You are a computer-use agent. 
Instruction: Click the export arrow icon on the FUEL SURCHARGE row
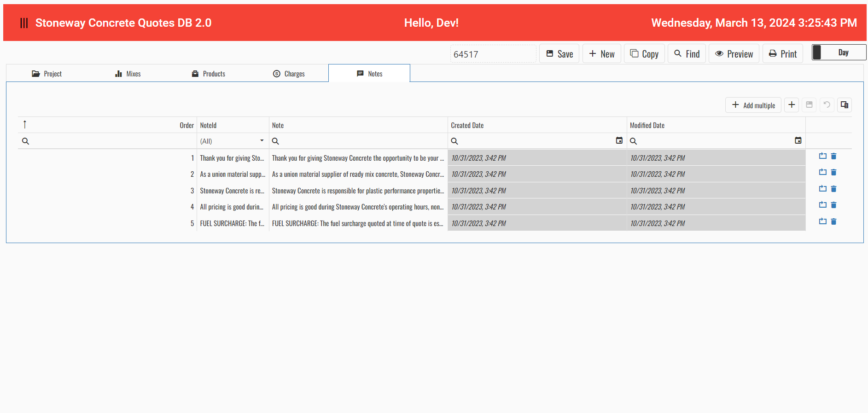click(823, 221)
